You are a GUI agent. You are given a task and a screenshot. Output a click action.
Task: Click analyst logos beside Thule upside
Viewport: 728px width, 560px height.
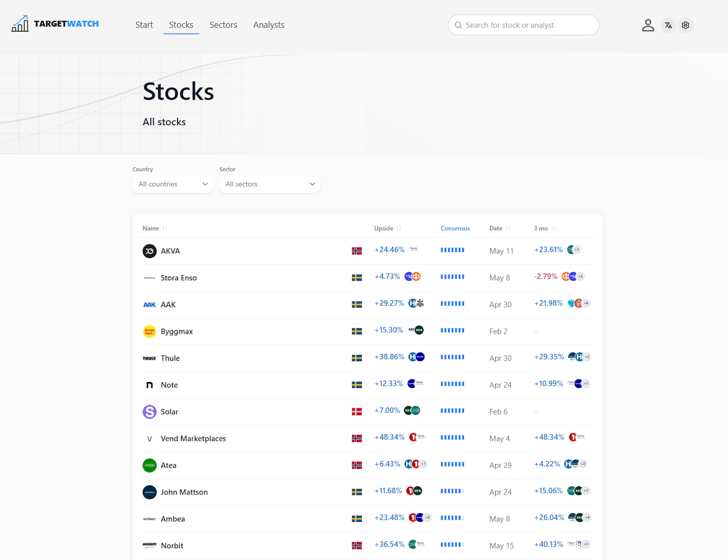click(x=416, y=357)
